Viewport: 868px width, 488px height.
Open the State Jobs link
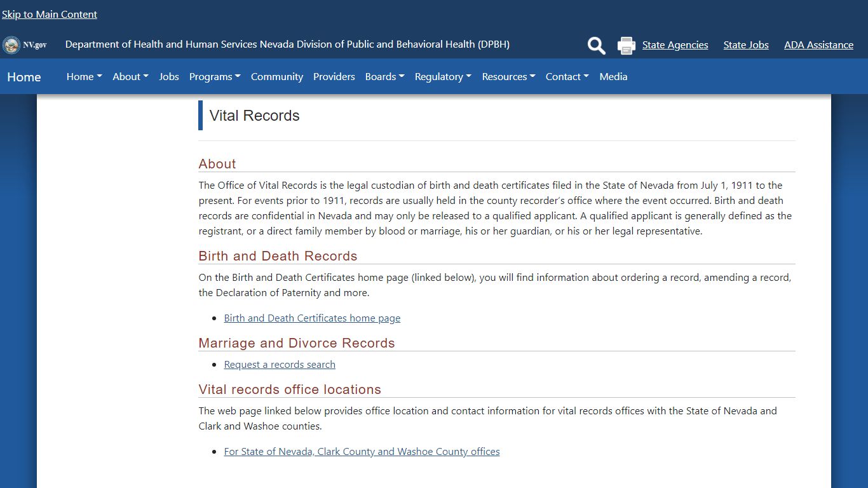pyautogui.click(x=746, y=45)
